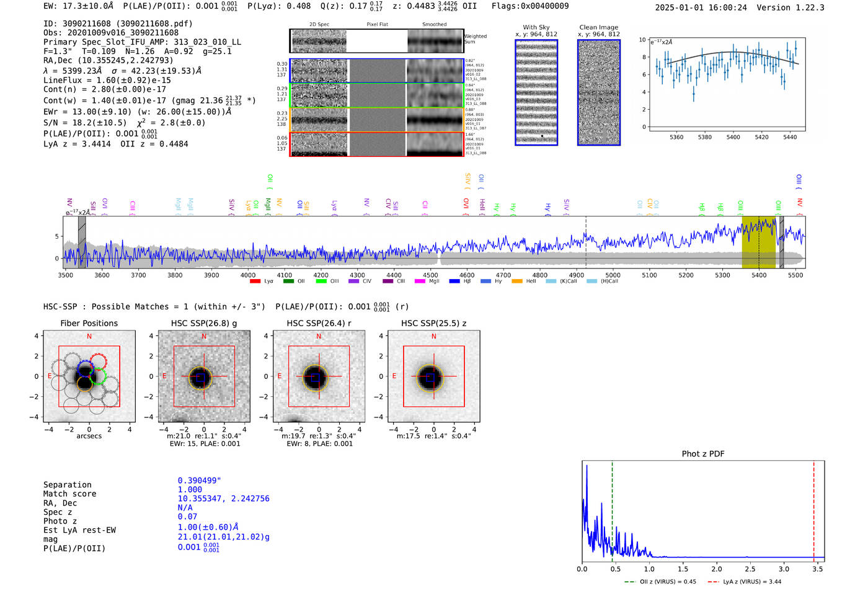This screenshot has height=591, width=868.
Task: Click the 'OII z (VIRUS) = 0.45' legend entry
Action: click(660, 582)
